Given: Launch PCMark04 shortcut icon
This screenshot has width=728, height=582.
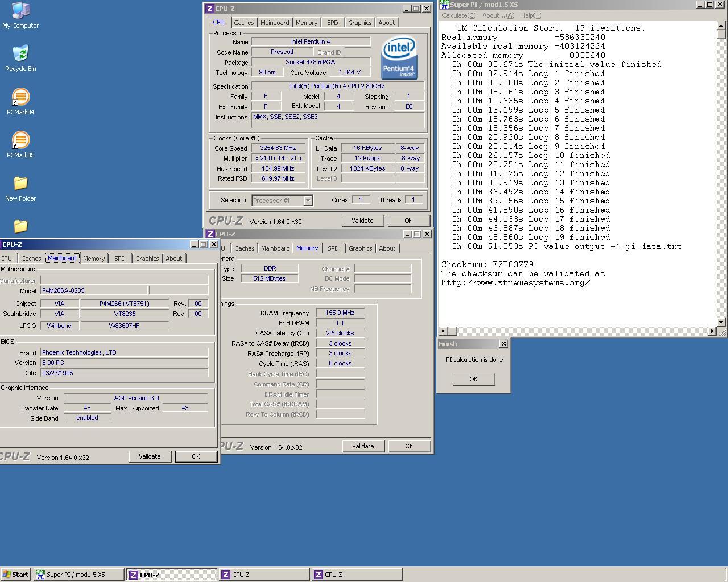Looking at the screenshot, I should 20,101.
